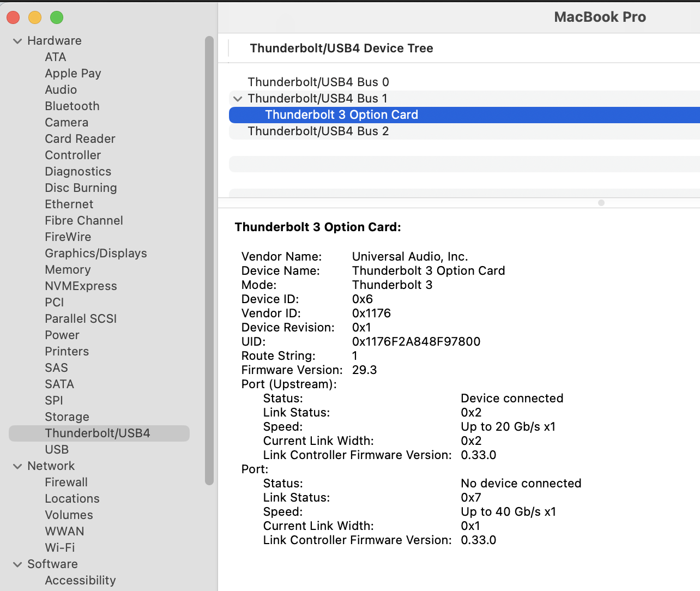Open Wi-Fi network information

[x=60, y=548]
